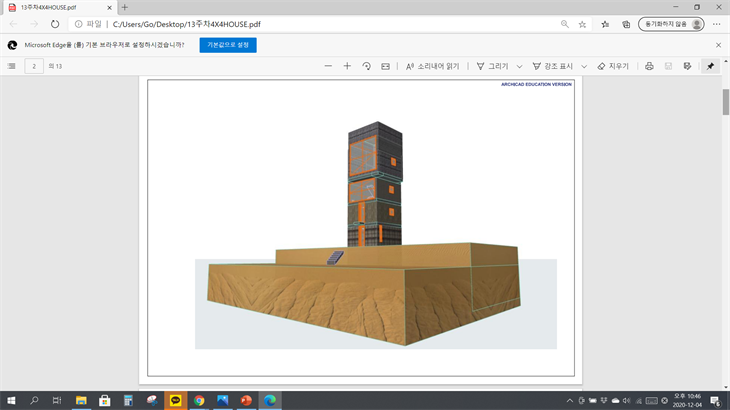
Task: Select the eraser (지우기) tool
Action: [x=613, y=66]
